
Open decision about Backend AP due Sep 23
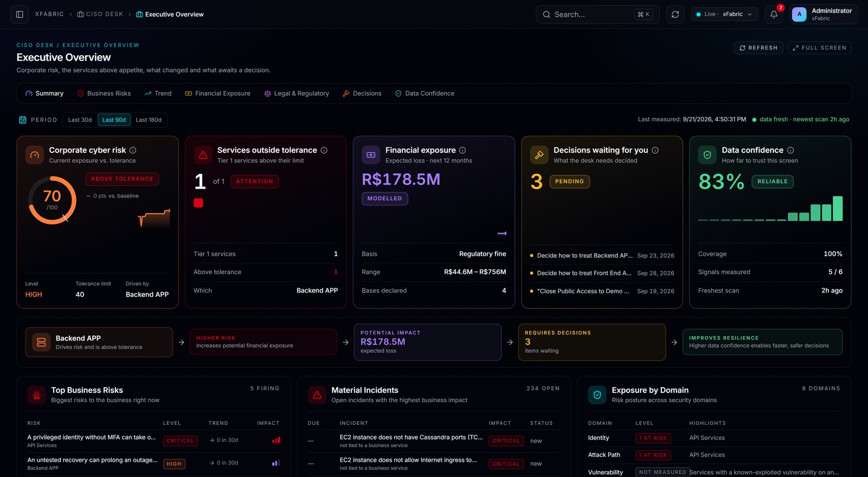(x=602, y=255)
